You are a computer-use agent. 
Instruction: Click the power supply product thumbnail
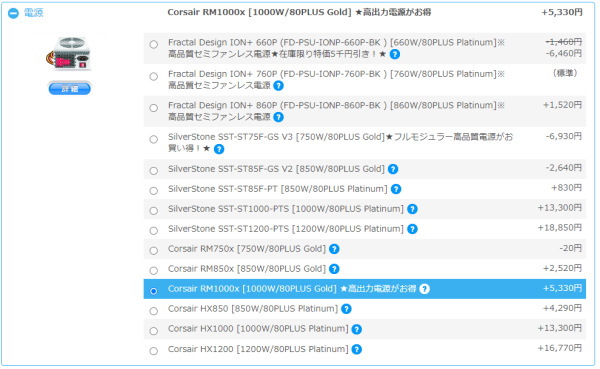click(x=68, y=54)
